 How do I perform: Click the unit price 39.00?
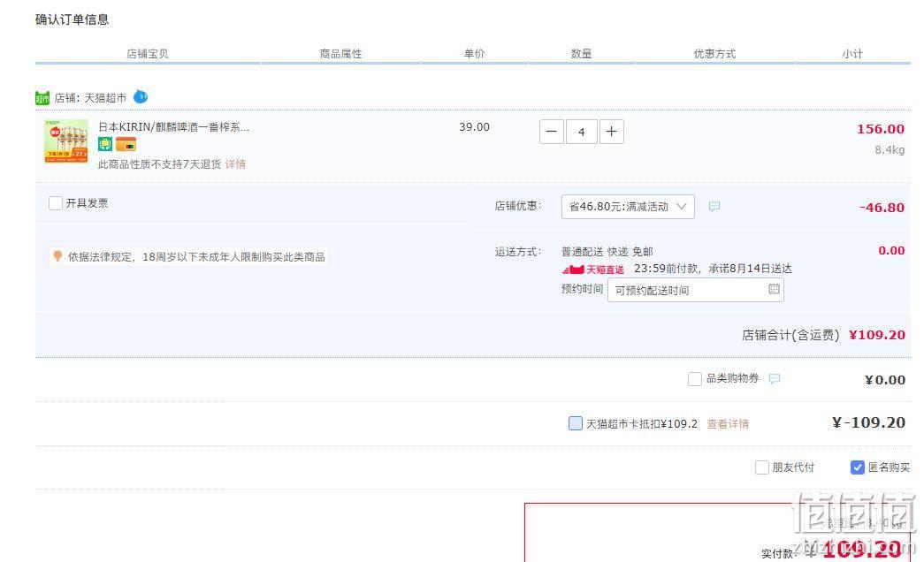[474, 126]
